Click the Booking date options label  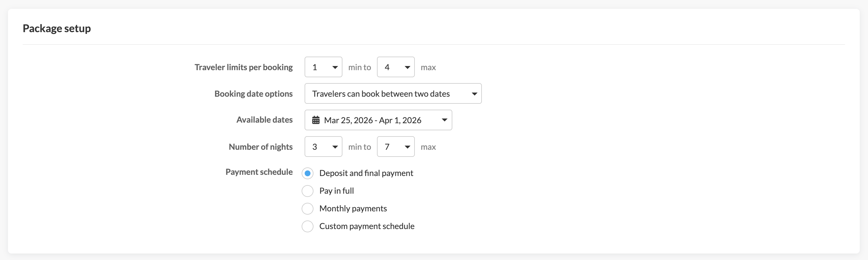pos(253,94)
